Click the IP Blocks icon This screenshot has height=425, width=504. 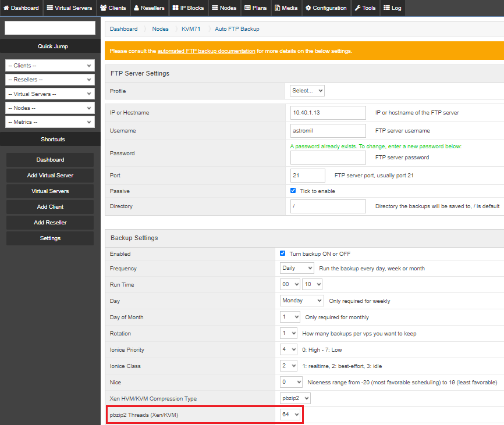pyautogui.click(x=175, y=8)
